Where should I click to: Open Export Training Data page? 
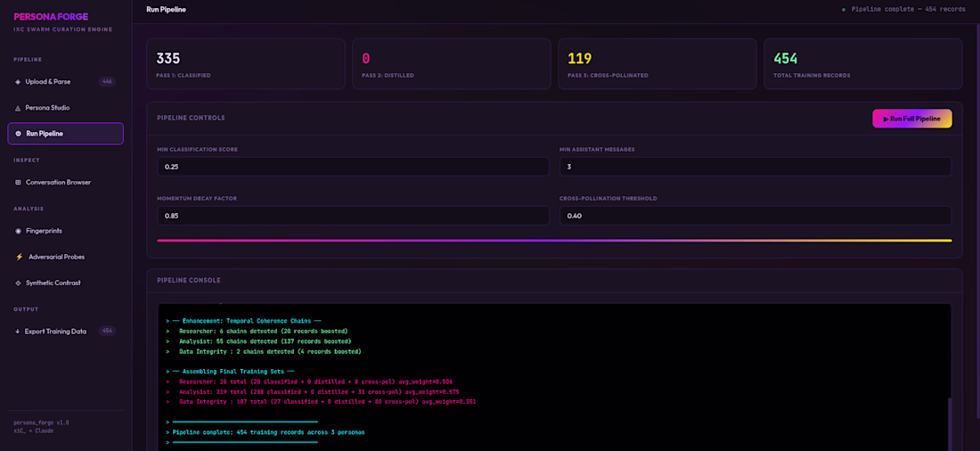coord(66,332)
